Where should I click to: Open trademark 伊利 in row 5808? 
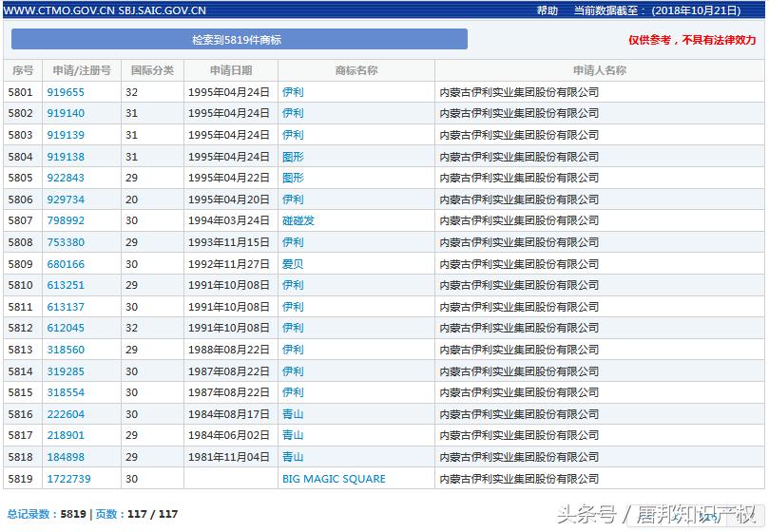(x=293, y=242)
